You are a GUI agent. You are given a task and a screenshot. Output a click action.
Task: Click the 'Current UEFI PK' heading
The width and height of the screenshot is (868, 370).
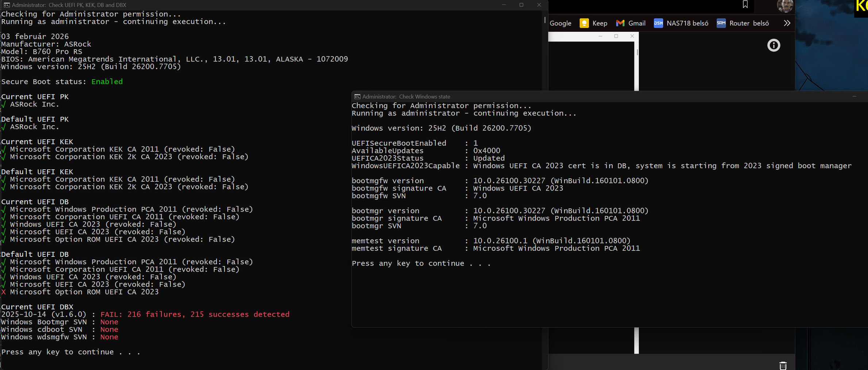tap(35, 97)
